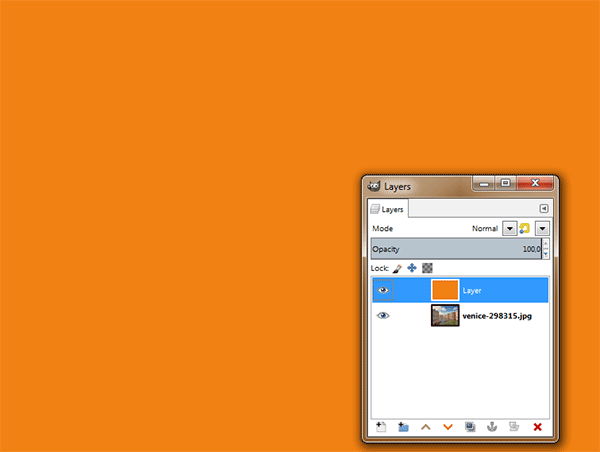Image resolution: width=600 pixels, height=452 pixels.
Task: Click the GIMP Wilber icon in title bar
Action: pos(373,186)
